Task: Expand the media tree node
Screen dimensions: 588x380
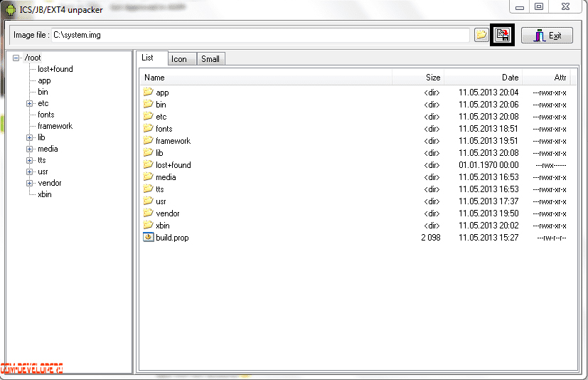Action: (x=29, y=149)
